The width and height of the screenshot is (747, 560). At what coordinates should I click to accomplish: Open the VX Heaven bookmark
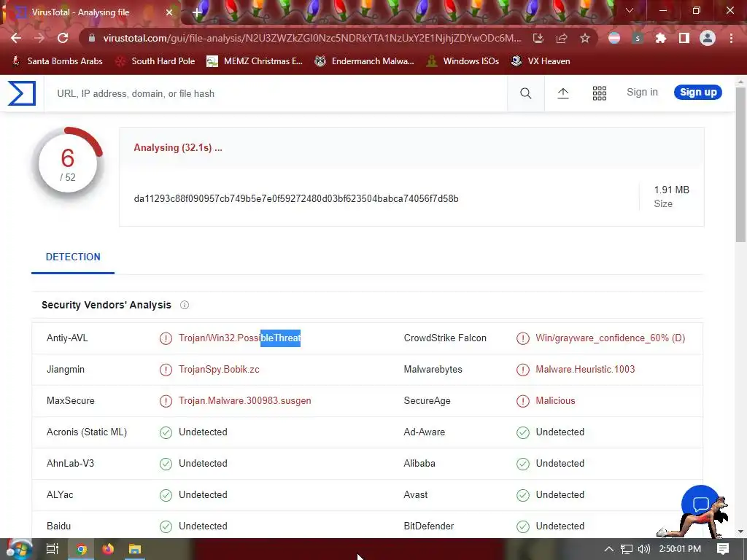tap(541, 61)
